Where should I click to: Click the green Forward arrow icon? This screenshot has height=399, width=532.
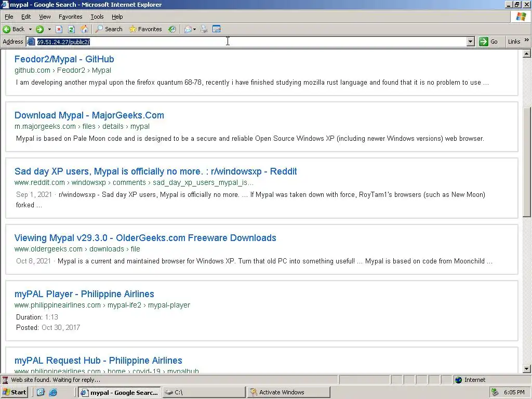39,29
